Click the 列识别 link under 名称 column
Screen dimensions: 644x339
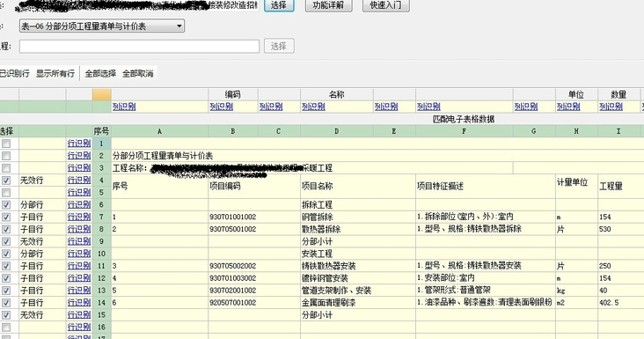(313, 107)
